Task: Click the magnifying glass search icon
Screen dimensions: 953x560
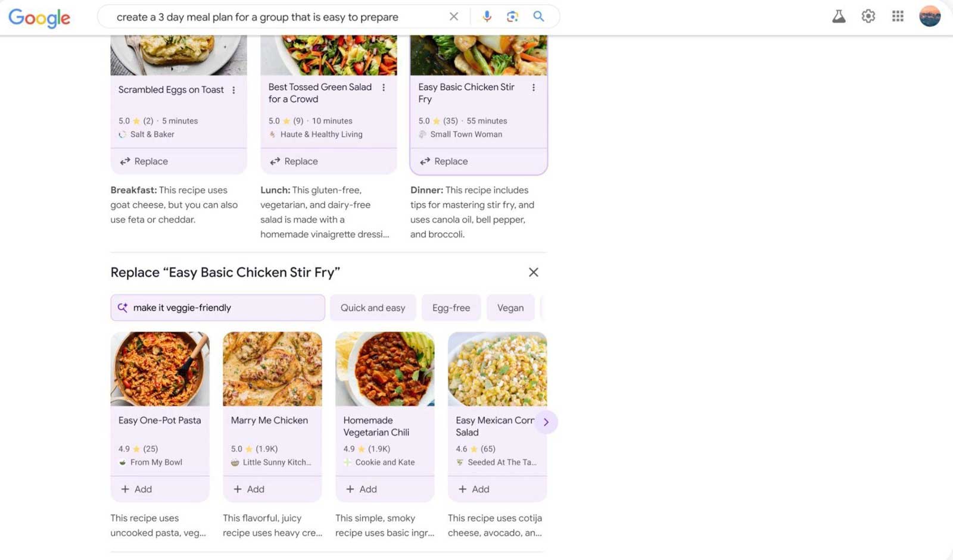Action: point(538,17)
